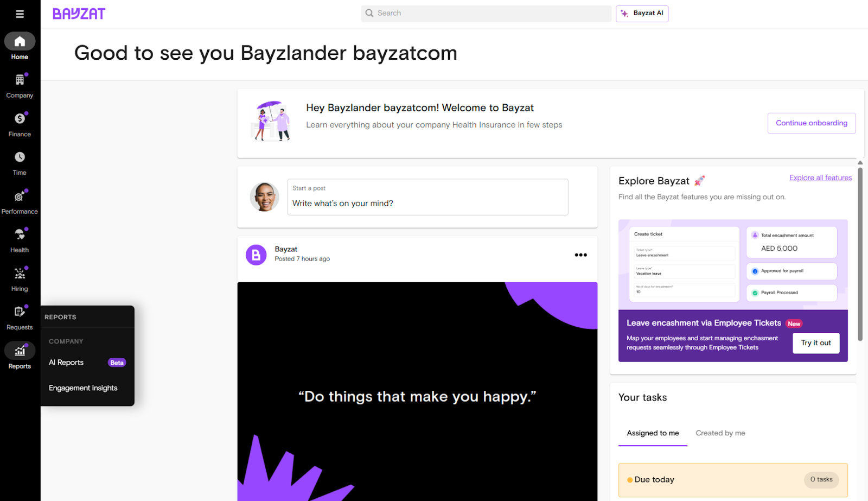Click the Bayzat AI sparkle icon
Screen dimensions: 868x501
pos(624,14)
